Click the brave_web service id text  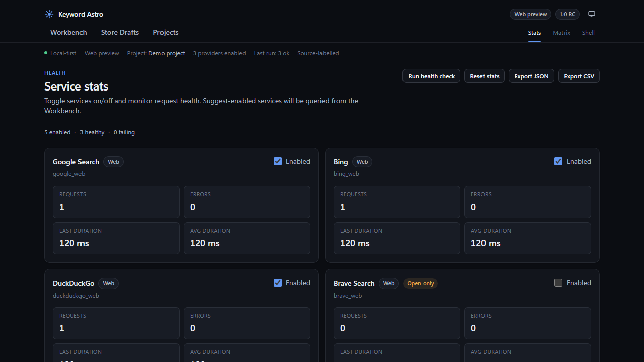348,296
